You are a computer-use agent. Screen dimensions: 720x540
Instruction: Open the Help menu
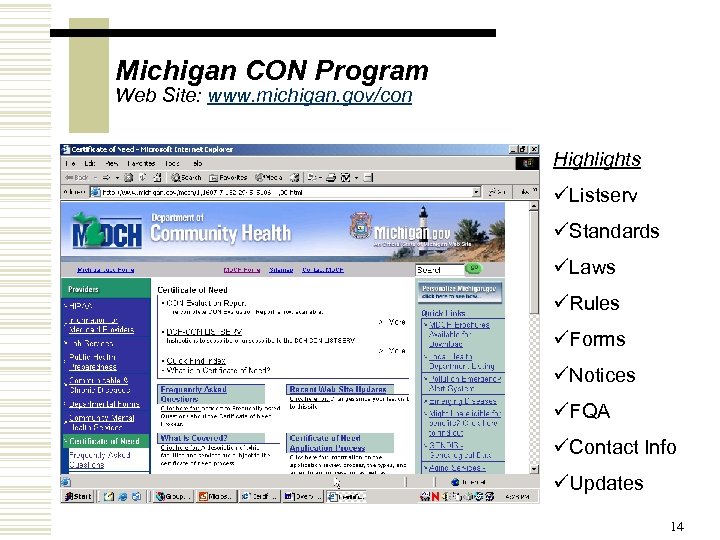pos(197,163)
